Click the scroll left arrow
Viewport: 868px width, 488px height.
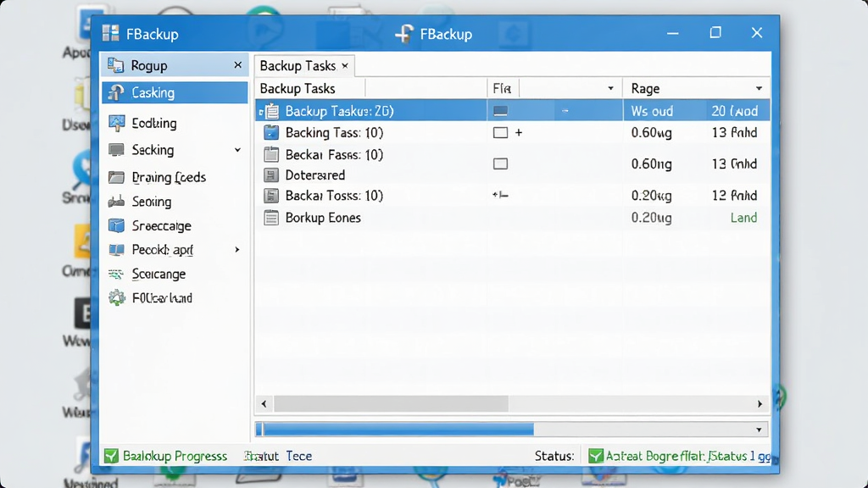click(x=264, y=404)
